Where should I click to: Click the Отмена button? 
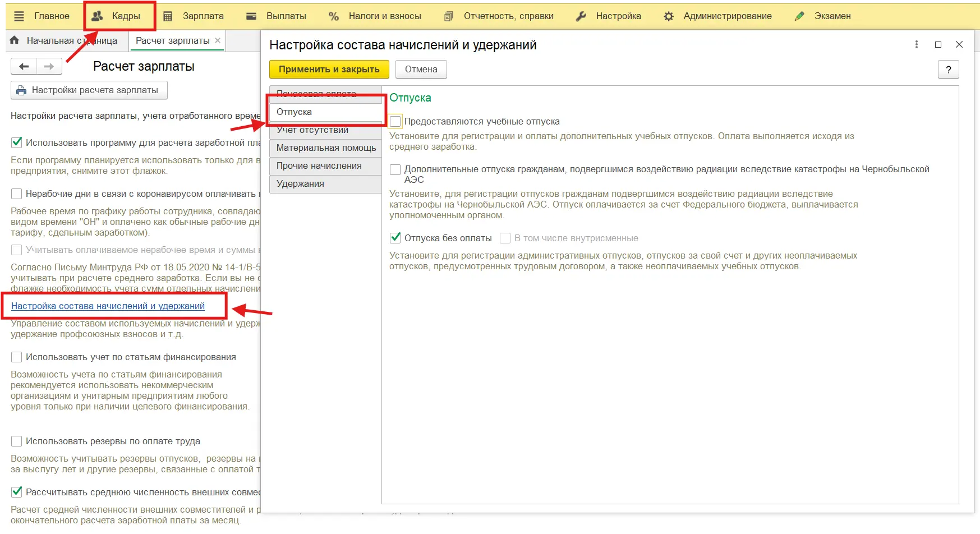click(421, 70)
